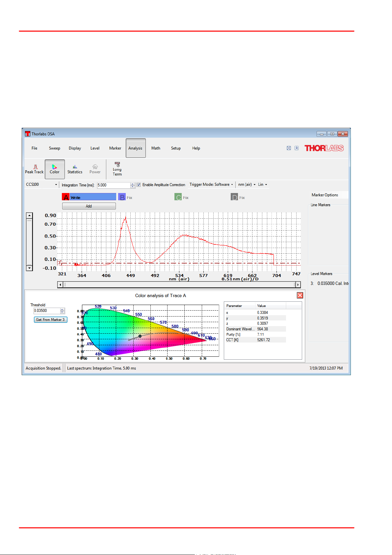Increase Threshold value with the up stepper
The height and width of the screenshot is (555, 392).
[x=62, y=309]
